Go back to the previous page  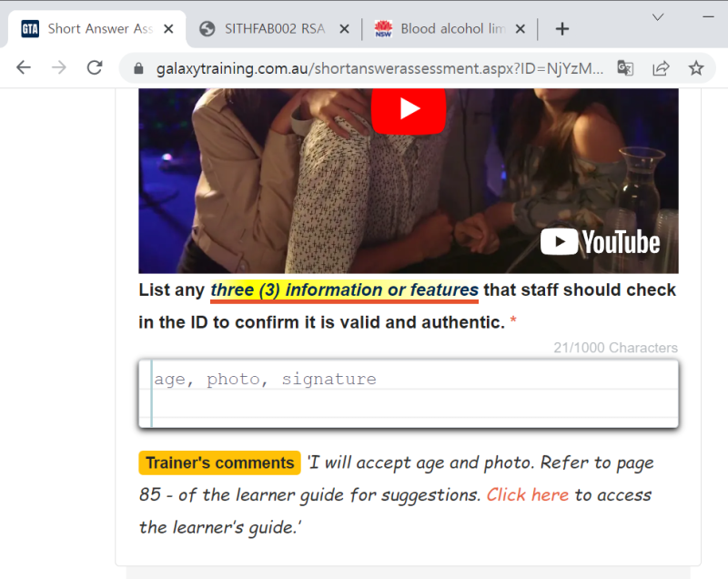24,67
